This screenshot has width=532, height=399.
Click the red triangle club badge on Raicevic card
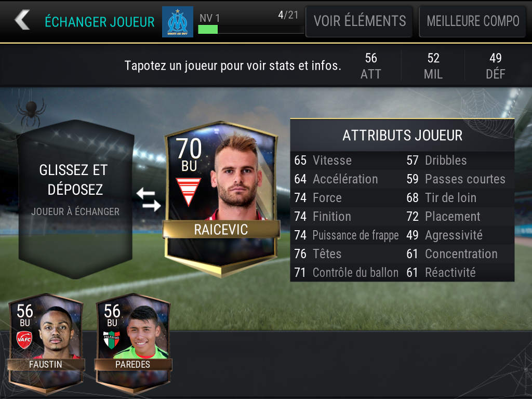pos(189,192)
